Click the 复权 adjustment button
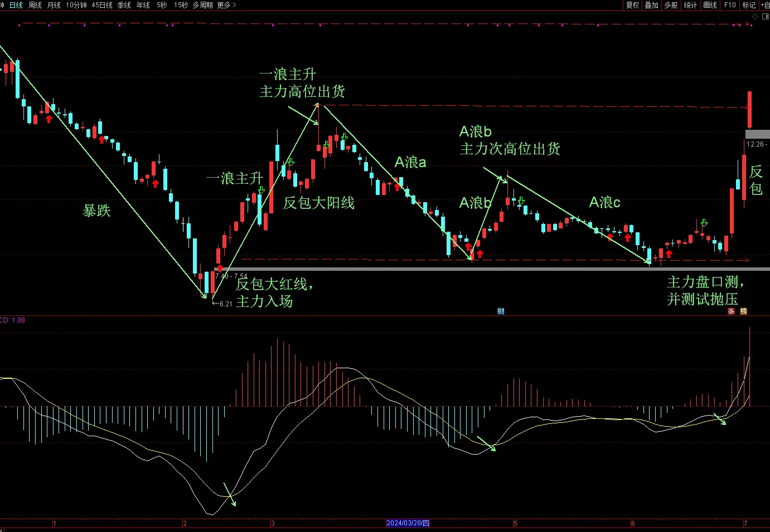This screenshot has width=770, height=532. [632, 5]
